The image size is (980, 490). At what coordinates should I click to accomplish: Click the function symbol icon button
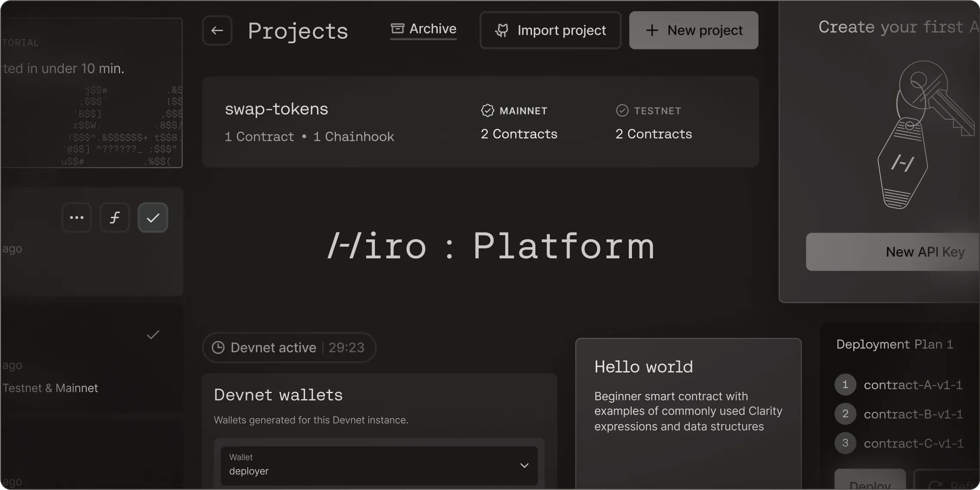(x=115, y=217)
